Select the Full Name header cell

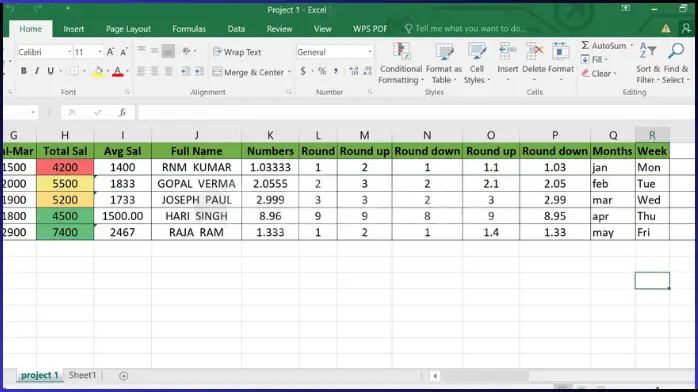point(196,151)
